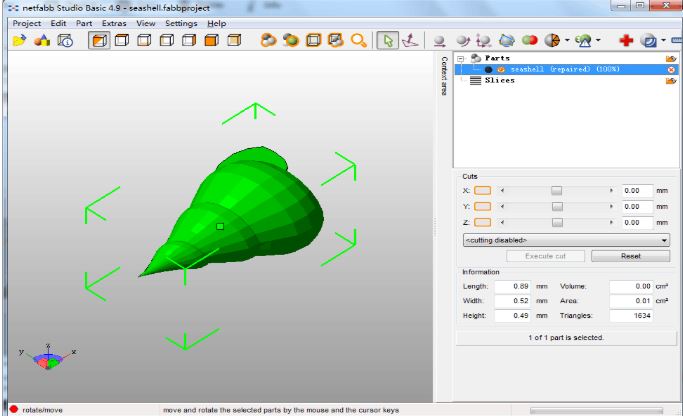Select the solid orange view cube

tap(211, 41)
